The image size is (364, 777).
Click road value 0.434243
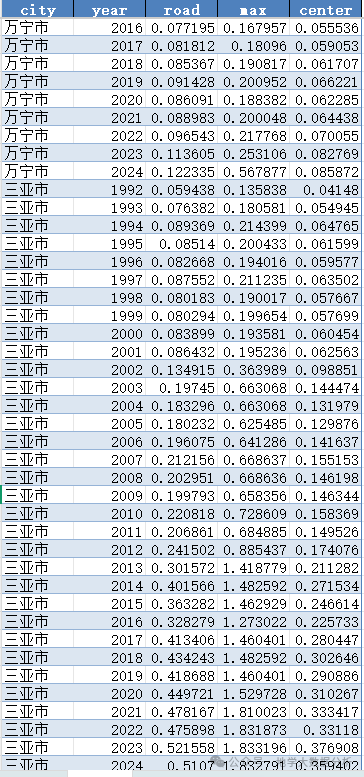181,657
